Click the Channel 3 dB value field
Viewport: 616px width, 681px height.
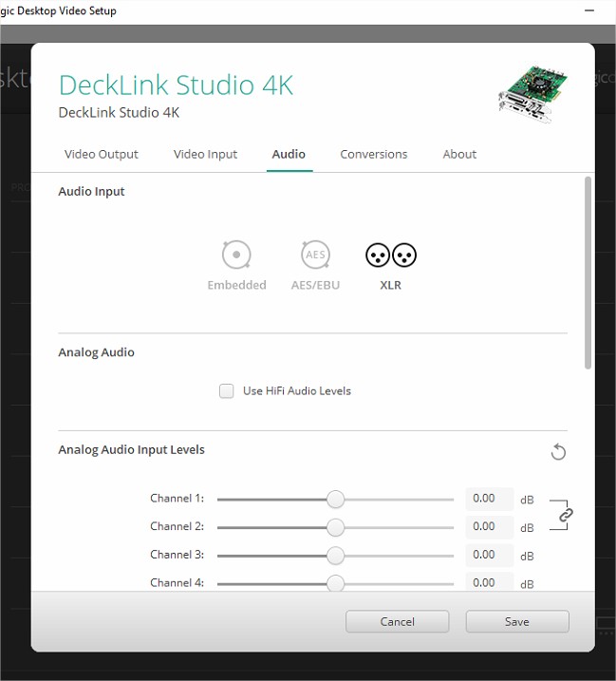click(x=490, y=555)
